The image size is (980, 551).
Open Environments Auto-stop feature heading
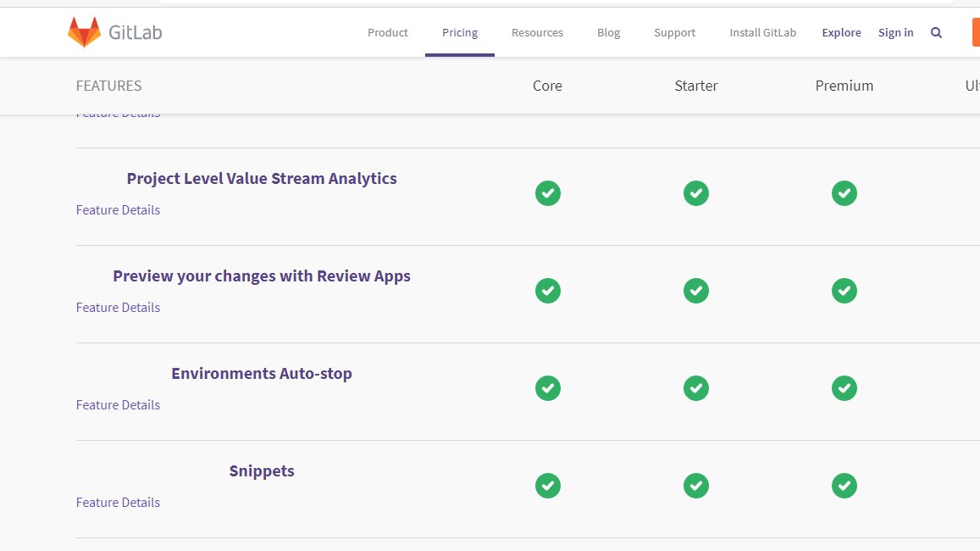point(262,373)
